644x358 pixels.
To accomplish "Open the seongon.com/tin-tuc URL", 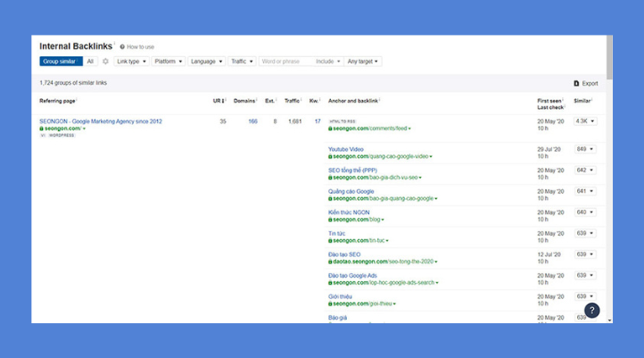I will 359,240.
